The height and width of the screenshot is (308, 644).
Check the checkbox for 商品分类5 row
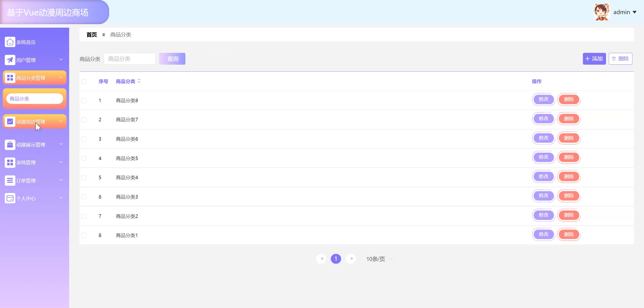click(x=84, y=158)
